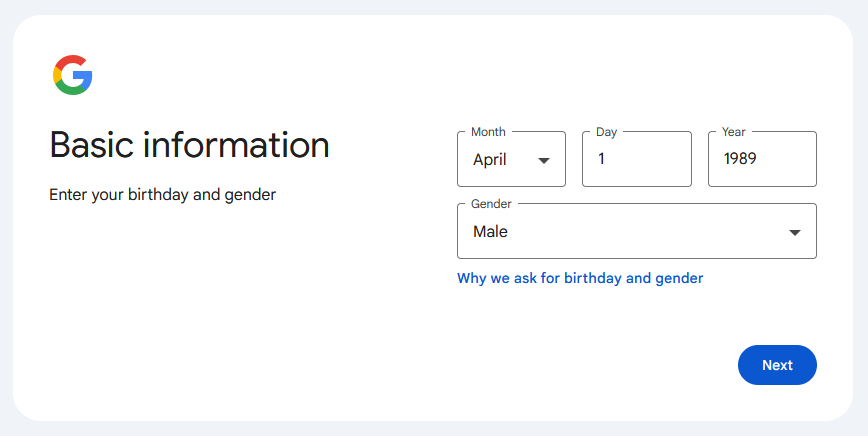Click the Enter your birthday and gender text
Image resolution: width=868 pixels, height=436 pixels.
(162, 194)
